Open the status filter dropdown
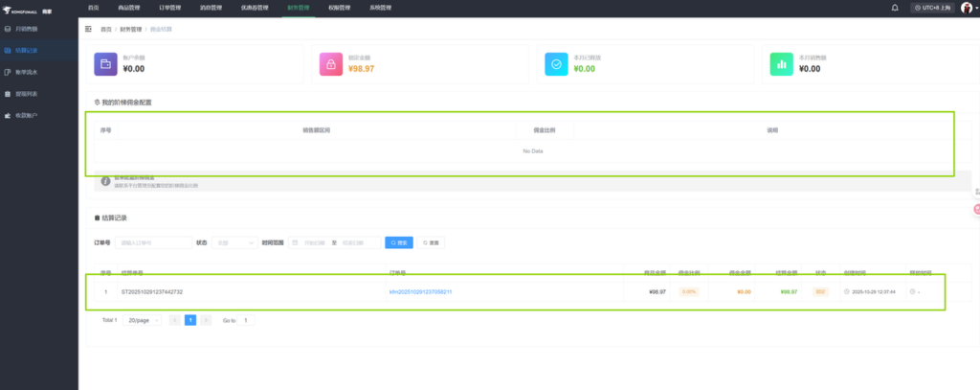Viewport: 980px width, 390px height. (x=234, y=242)
